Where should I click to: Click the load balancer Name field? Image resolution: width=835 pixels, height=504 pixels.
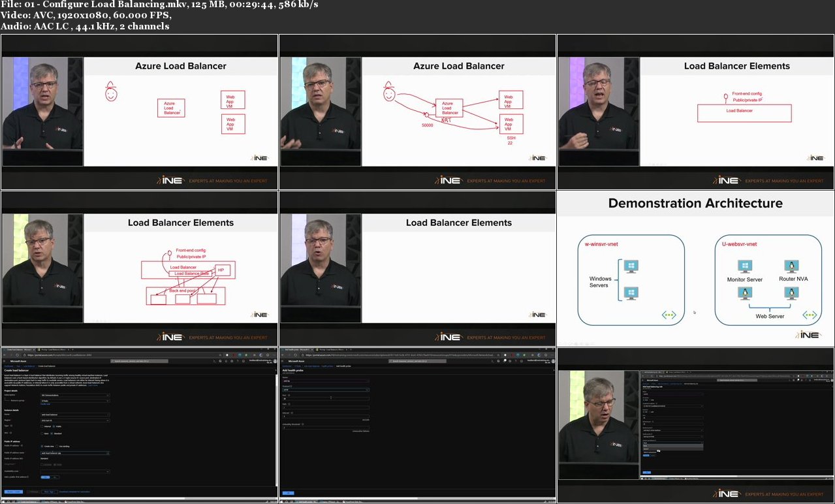75,415
